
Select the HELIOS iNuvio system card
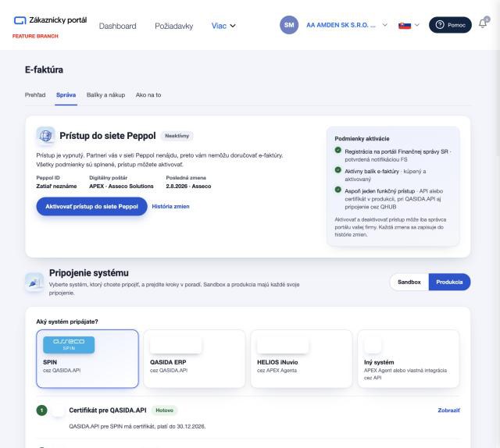302,359
